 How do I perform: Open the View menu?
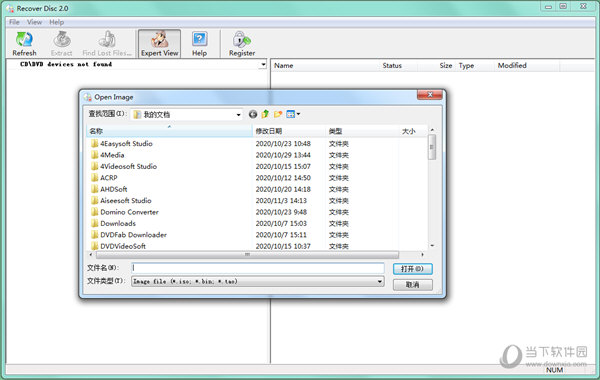tap(34, 22)
